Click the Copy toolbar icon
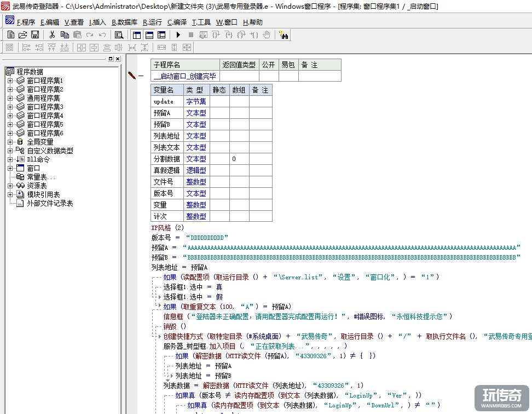Viewport: 532px width, 414px height. (65, 34)
